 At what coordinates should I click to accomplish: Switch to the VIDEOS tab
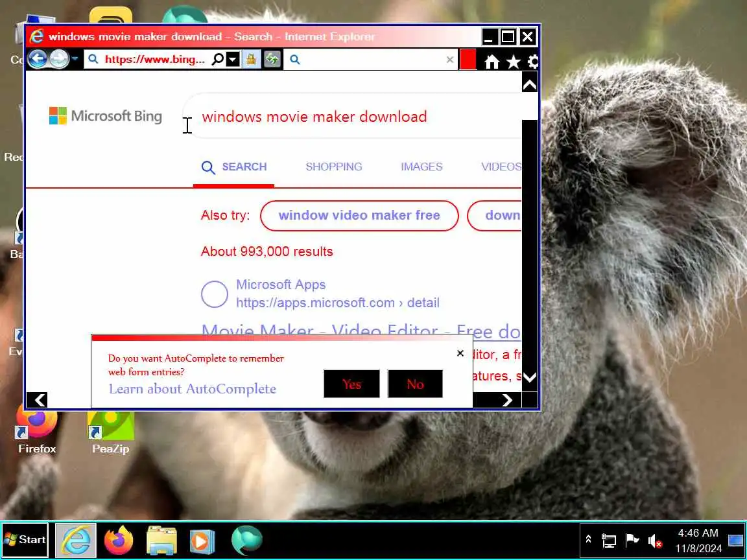[501, 167]
